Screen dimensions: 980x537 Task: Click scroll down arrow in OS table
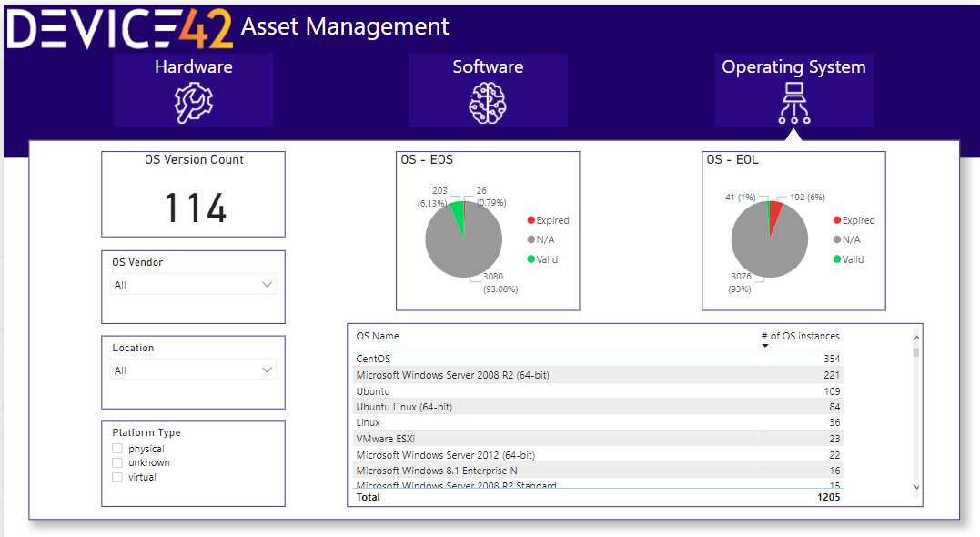pos(915,488)
